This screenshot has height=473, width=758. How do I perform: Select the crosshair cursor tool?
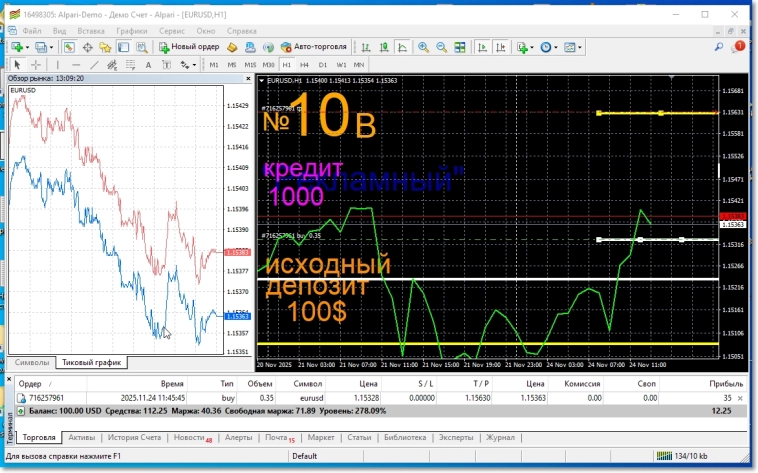pos(36,65)
